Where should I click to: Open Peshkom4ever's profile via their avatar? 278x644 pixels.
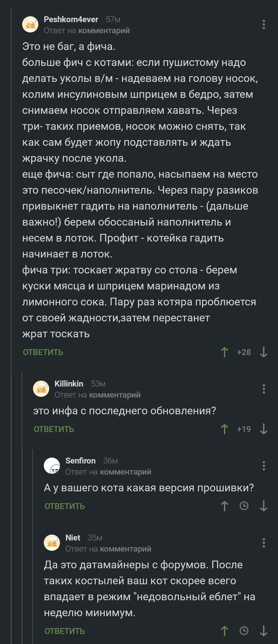click(x=31, y=24)
